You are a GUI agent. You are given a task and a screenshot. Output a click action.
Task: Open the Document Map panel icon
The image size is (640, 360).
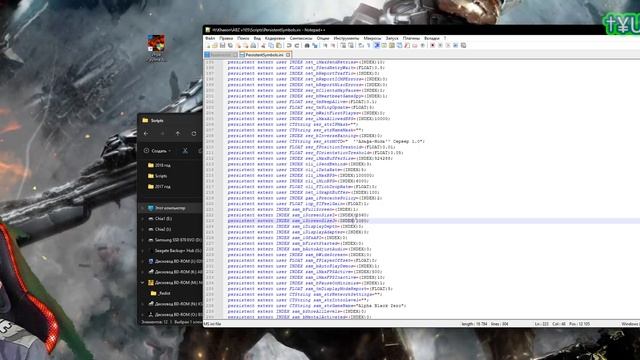[x=391, y=45]
